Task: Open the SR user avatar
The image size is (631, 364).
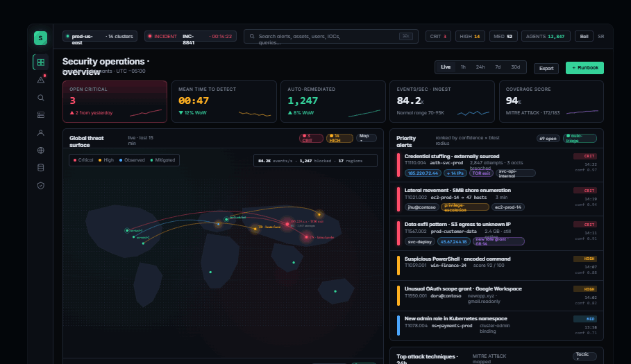Action: [601, 37]
